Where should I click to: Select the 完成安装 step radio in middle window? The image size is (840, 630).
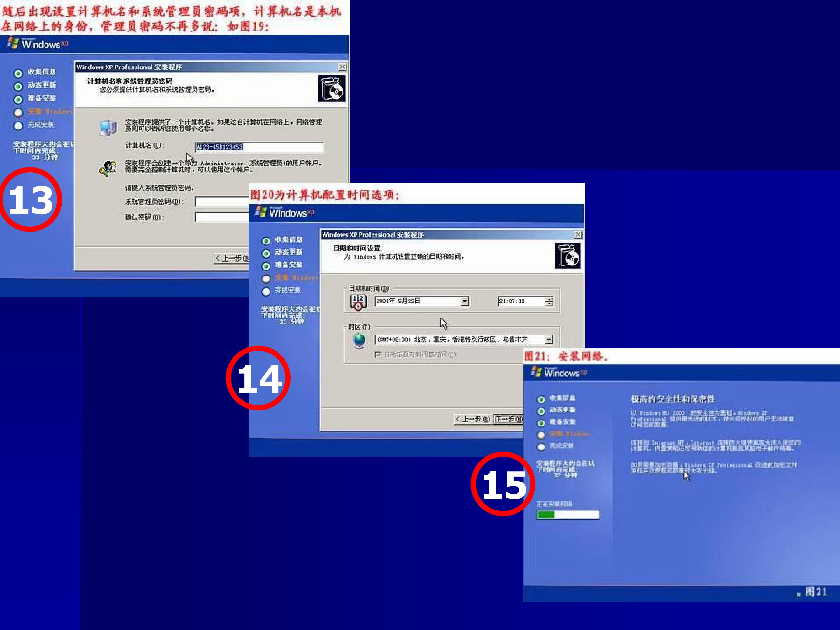pos(266,291)
